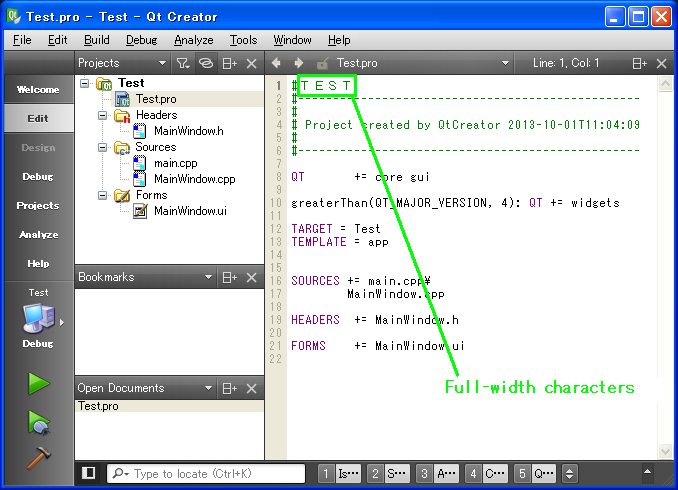The height and width of the screenshot is (490, 678).
Task: Switch to Projects mode in sidebar
Action: [37, 205]
